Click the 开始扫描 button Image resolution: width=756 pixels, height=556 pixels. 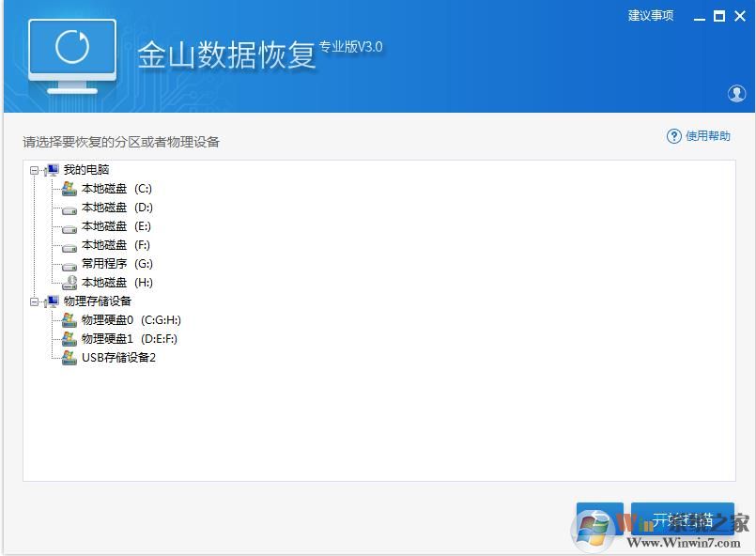click(682, 519)
